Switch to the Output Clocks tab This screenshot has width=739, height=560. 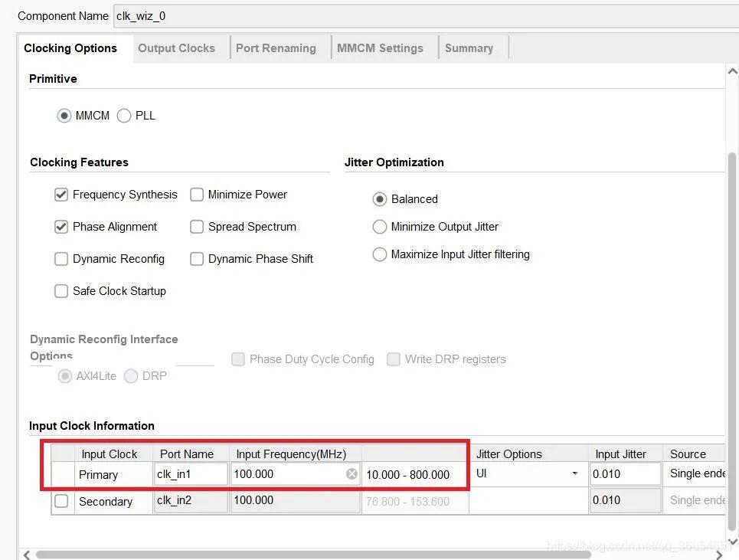[x=176, y=47]
